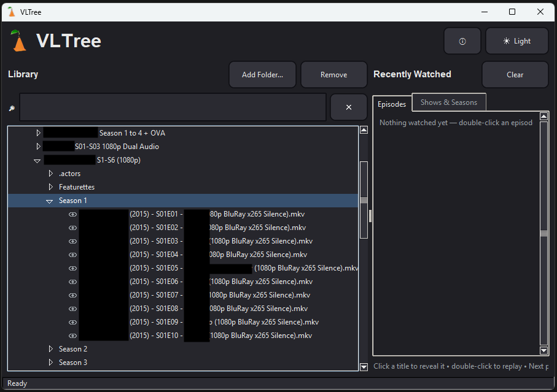
Task: Toggle watched eye icon for S01E04
Action: (x=73, y=255)
